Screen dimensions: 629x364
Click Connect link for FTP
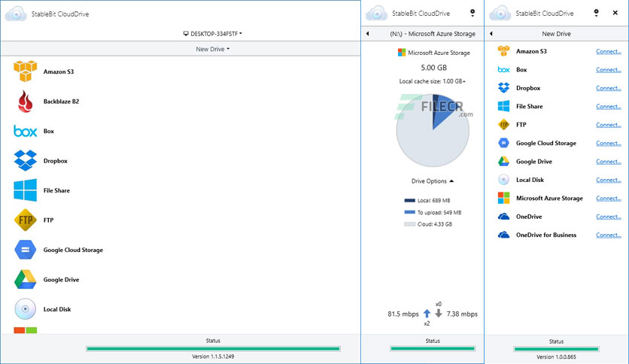pos(609,125)
